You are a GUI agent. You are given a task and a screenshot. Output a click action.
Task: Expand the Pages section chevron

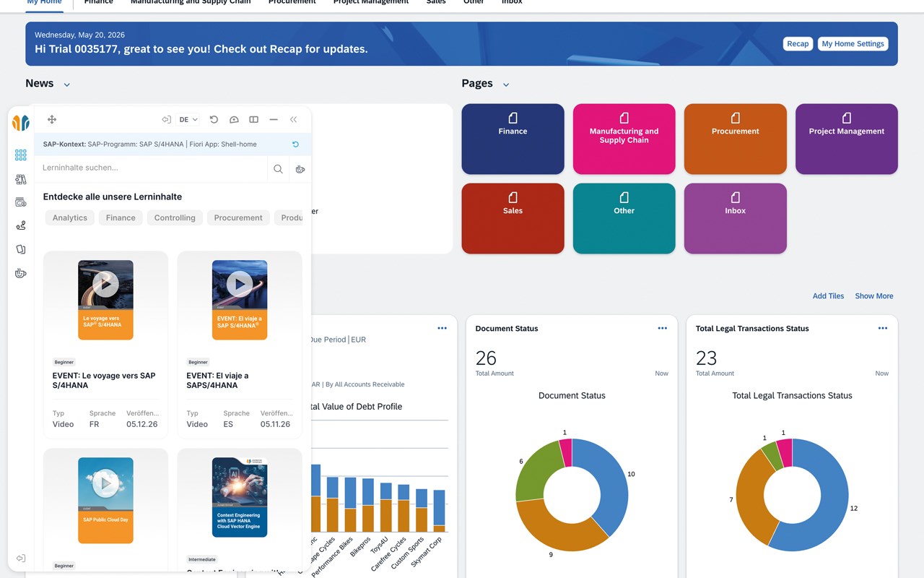(506, 85)
